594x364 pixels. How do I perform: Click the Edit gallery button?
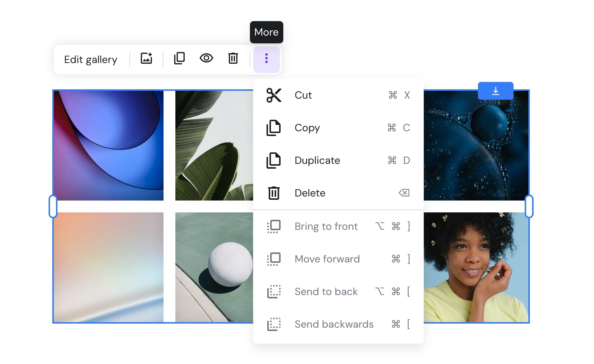point(90,59)
